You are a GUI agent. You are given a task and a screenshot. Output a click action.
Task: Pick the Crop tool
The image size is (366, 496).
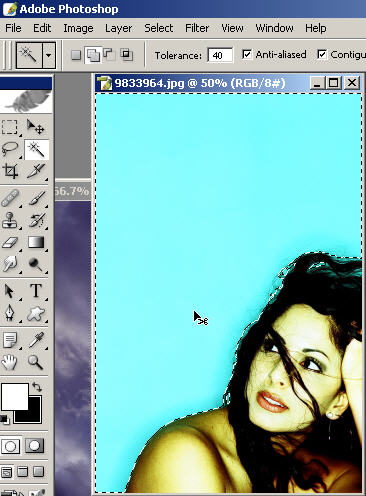10,171
